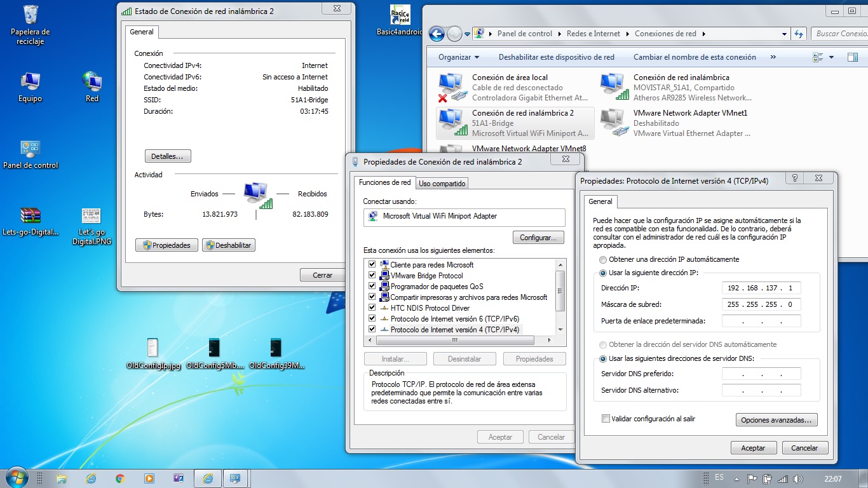Image resolution: width=868 pixels, height=488 pixels.
Task: Click the Servidor DNS preferido field
Action: click(x=761, y=374)
